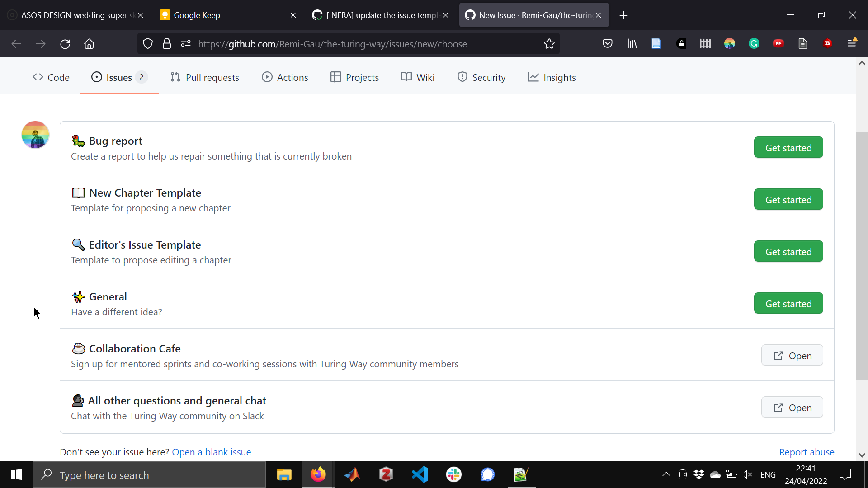Open Slack from the taskbar
This screenshot has width=868, height=488.
[x=453, y=474]
